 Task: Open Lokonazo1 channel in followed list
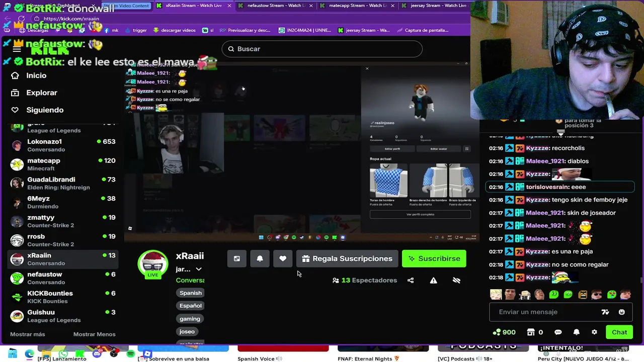tap(63, 145)
